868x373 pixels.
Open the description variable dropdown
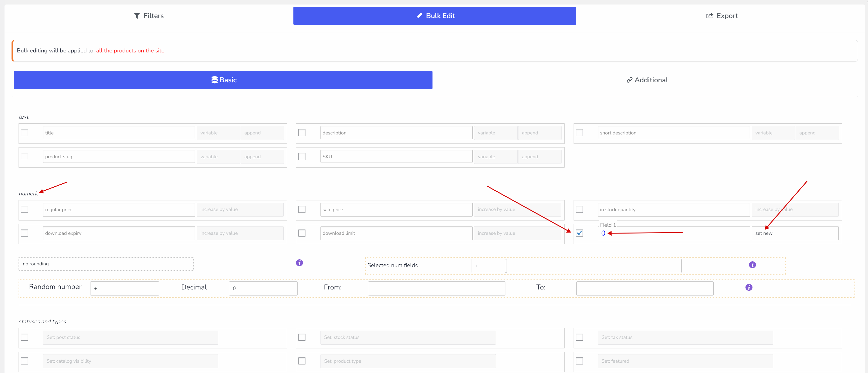coord(496,133)
